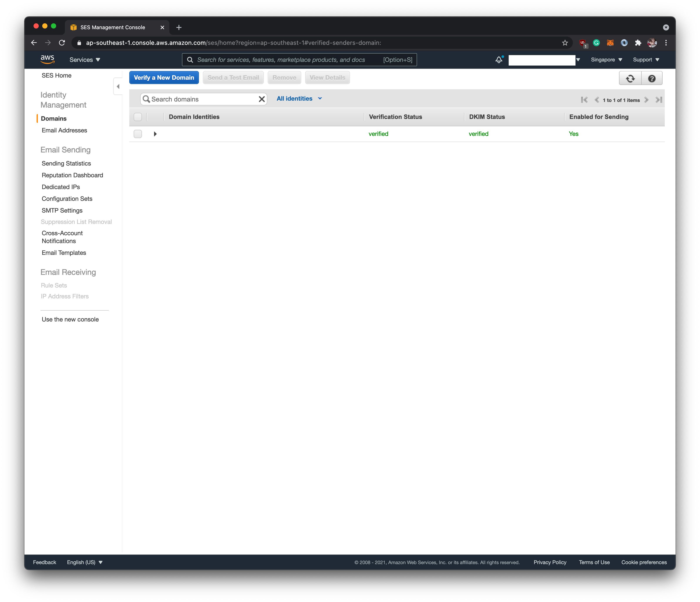Viewport: 700px width, 602px height.
Task: Open the Chrome profile avatar
Action: (x=652, y=43)
